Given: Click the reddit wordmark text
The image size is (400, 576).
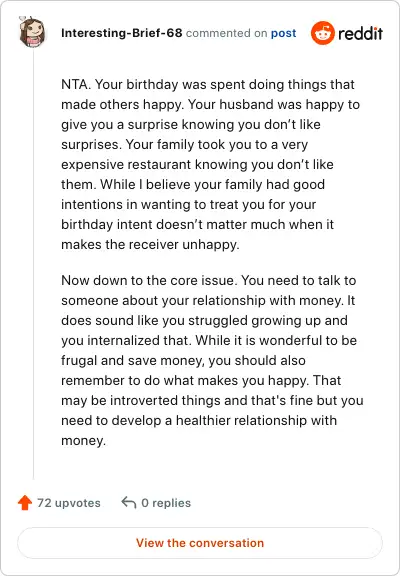Looking at the screenshot, I should coord(360,33).
